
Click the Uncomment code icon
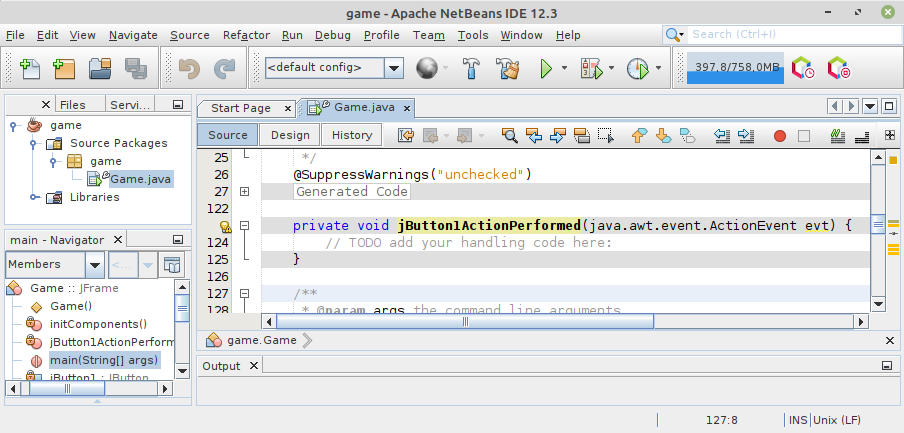pyautogui.click(x=862, y=135)
